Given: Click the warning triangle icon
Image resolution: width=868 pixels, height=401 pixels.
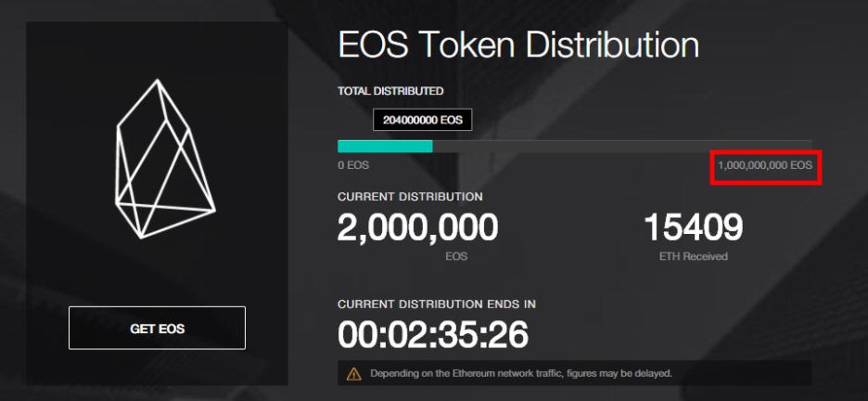Looking at the screenshot, I should (x=353, y=374).
